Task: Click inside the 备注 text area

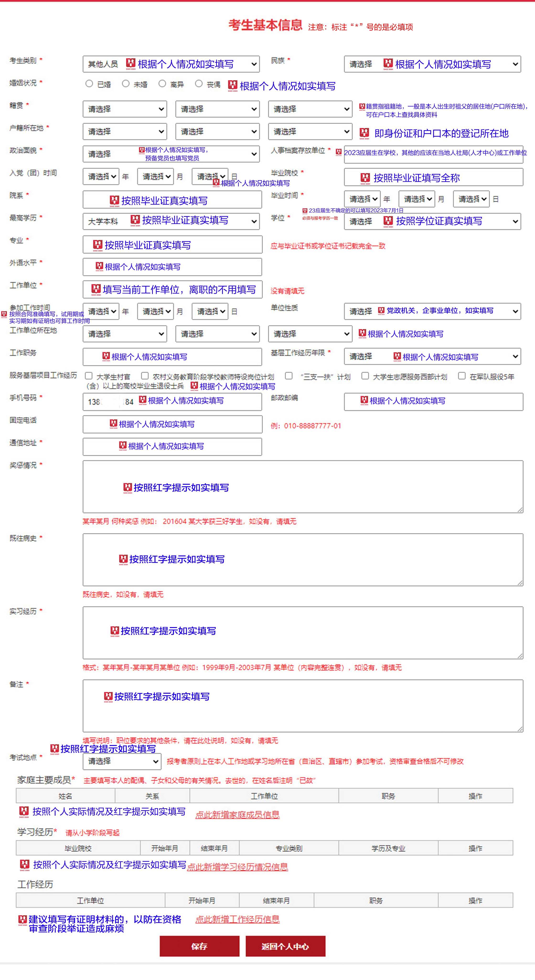Action: (303, 706)
